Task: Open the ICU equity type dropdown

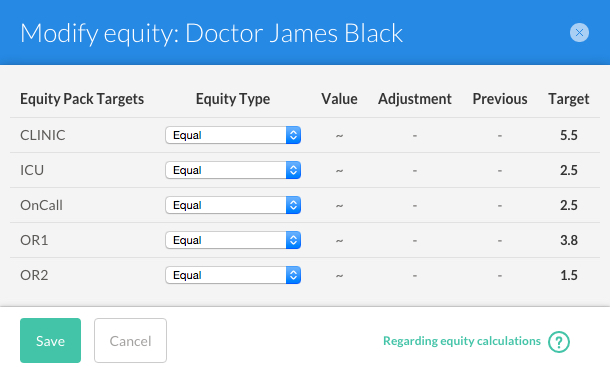Action: click(x=233, y=170)
